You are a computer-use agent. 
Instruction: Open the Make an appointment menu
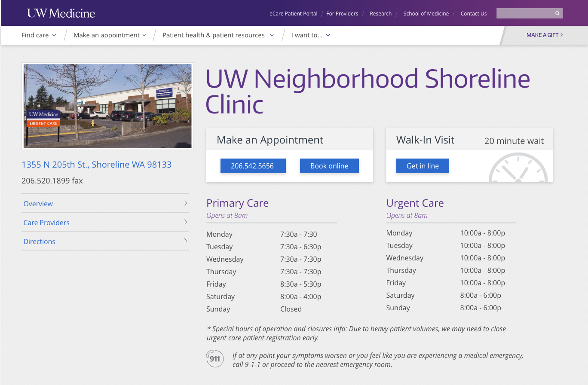(110, 35)
